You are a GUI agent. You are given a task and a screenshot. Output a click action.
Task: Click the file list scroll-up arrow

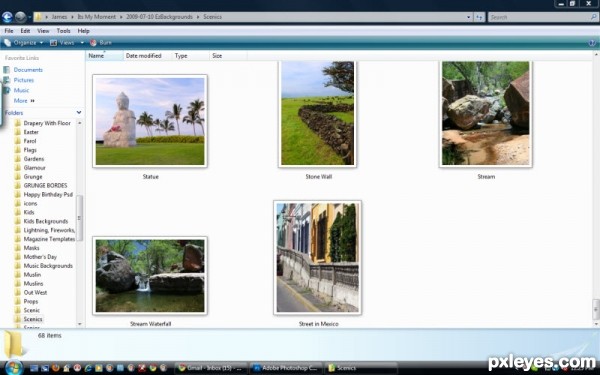click(x=596, y=55)
